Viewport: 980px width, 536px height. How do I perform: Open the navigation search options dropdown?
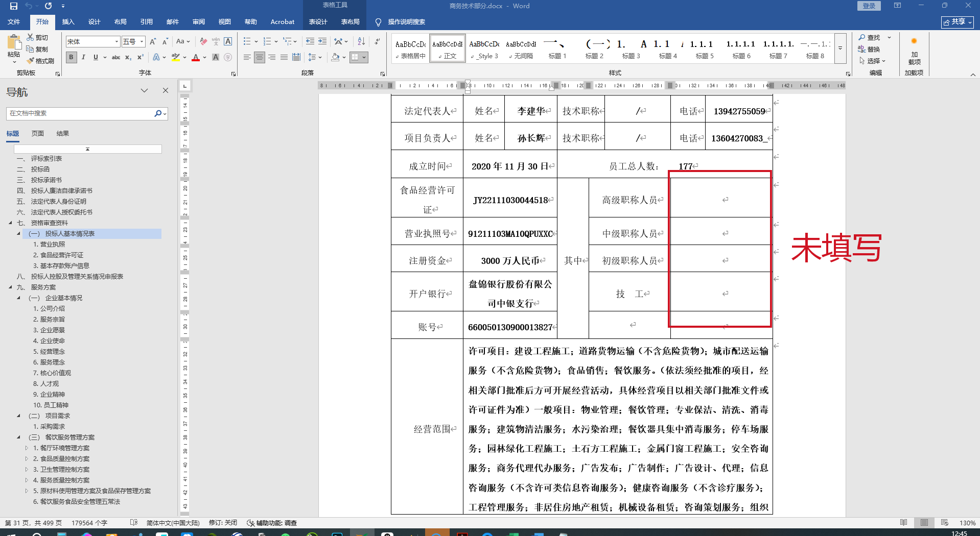tap(165, 113)
